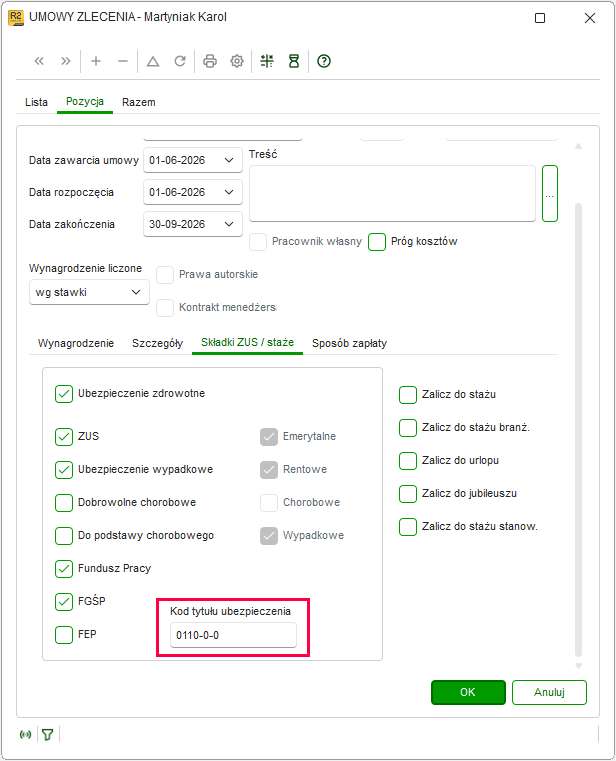Enable Dobrowolne chorobowe checkbox
This screenshot has height=761, width=616.
(x=64, y=503)
